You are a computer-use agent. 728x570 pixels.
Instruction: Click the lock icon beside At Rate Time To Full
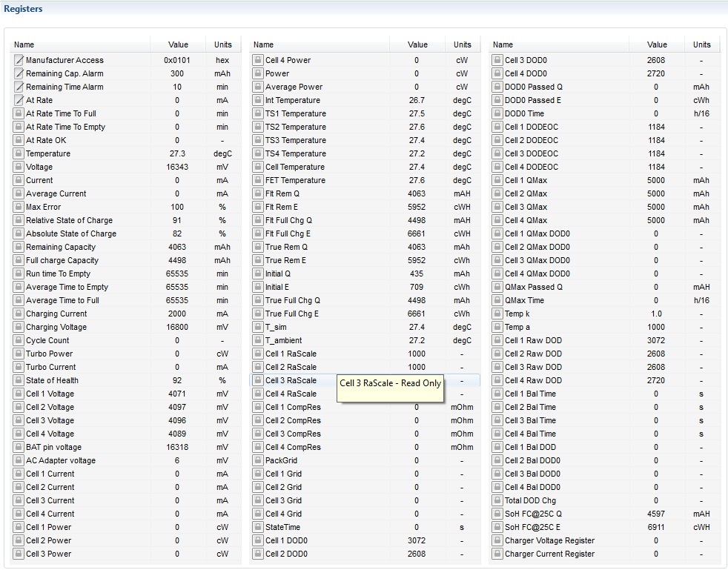[x=19, y=113]
